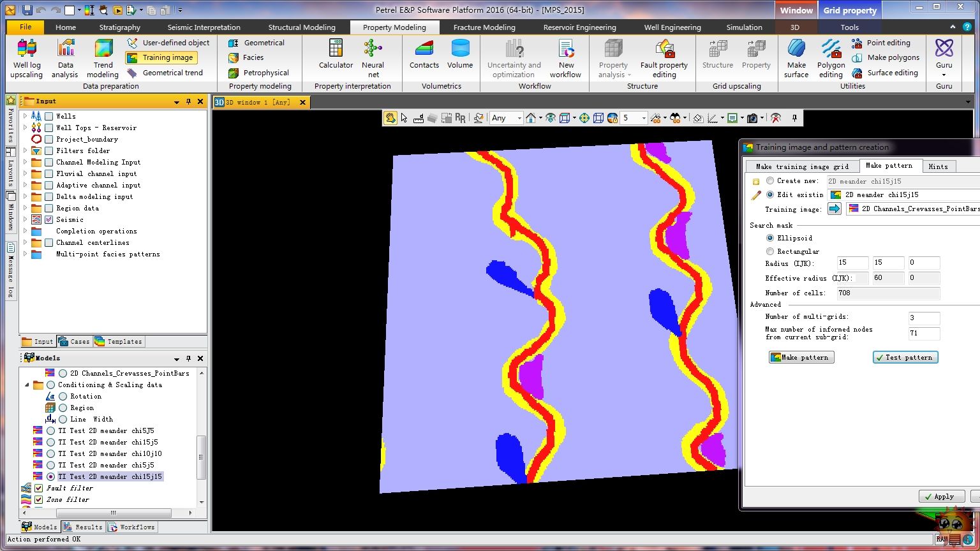Switch to Structural Modeling ribbon tab
This screenshot has height=551, width=980.
(x=302, y=27)
